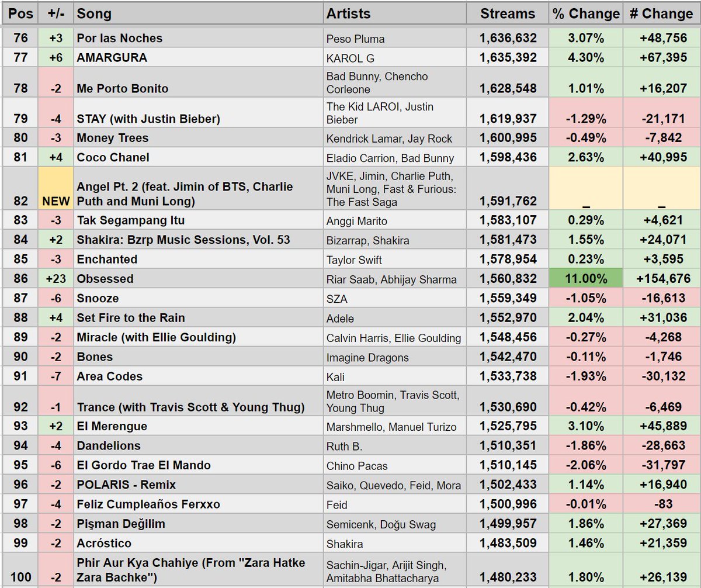Select the song cell Tak Segampang Itu
Screen dimensions: 701x588
[x=199, y=220]
